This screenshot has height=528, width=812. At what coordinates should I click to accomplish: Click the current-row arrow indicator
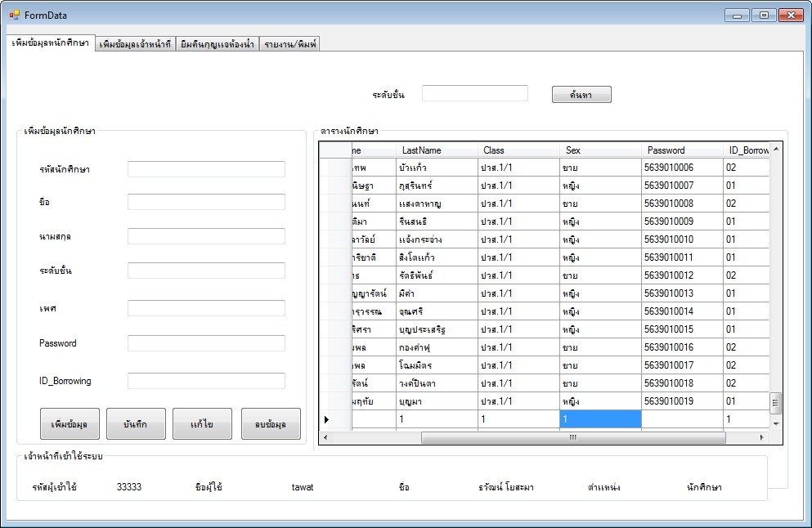click(x=327, y=419)
